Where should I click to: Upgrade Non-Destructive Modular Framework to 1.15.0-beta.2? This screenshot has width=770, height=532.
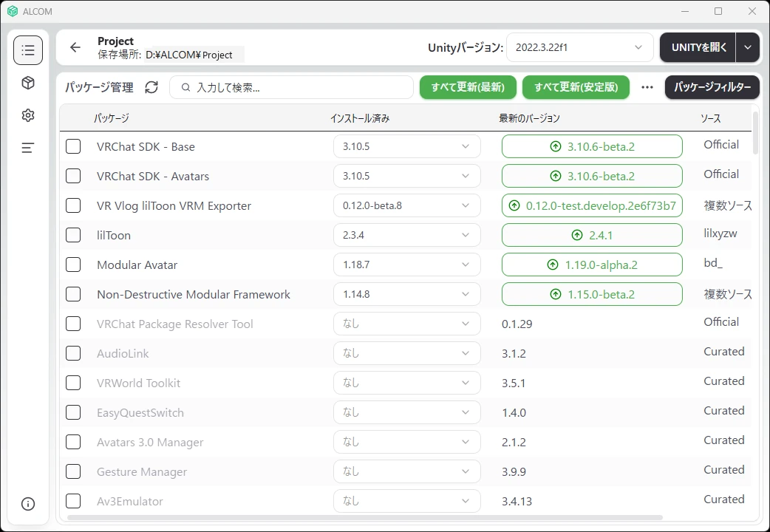tap(592, 294)
